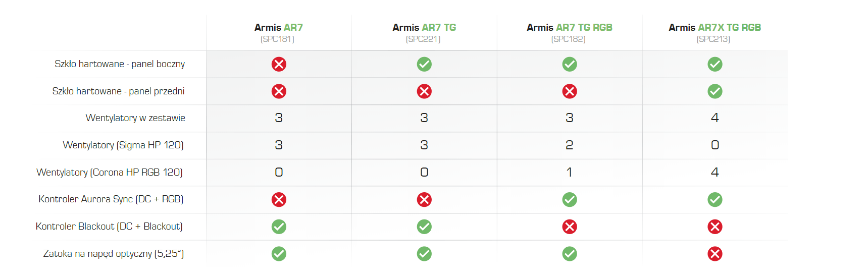Select the Armis AR7 column header
The image size is (868, 278).
tap(279, 33)
